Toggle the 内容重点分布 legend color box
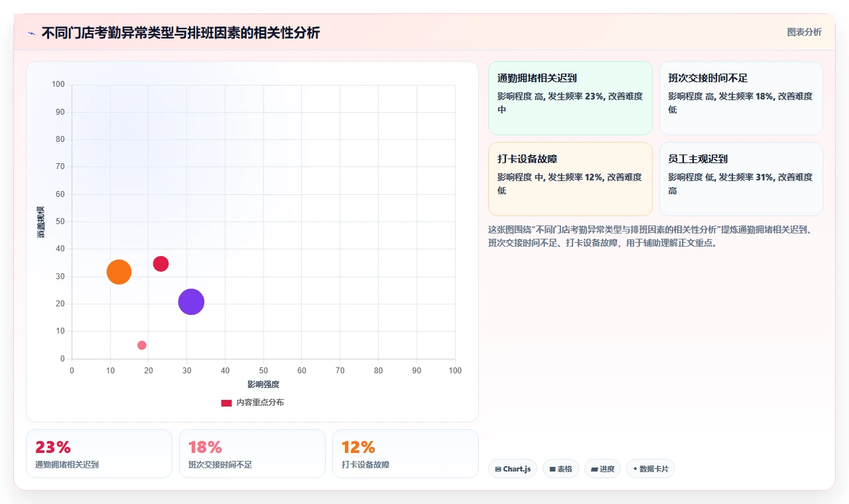The width and height of the screenshot is (849, 504). 226,403
